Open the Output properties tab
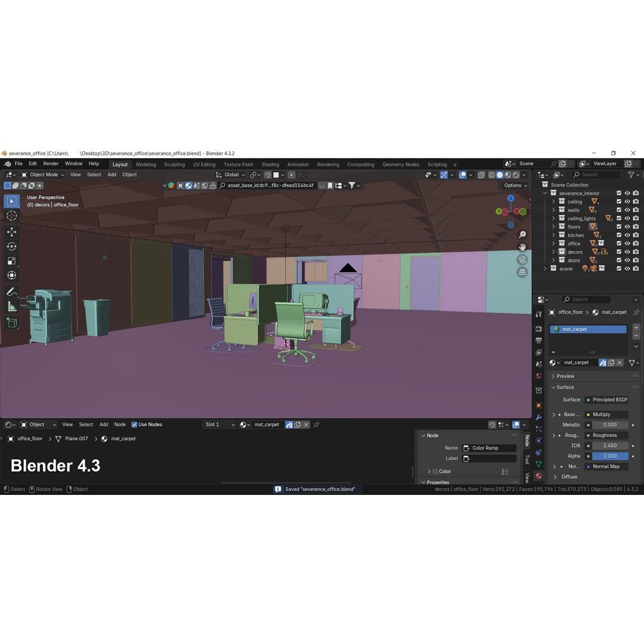644x644 pixels. click(539, 340)
